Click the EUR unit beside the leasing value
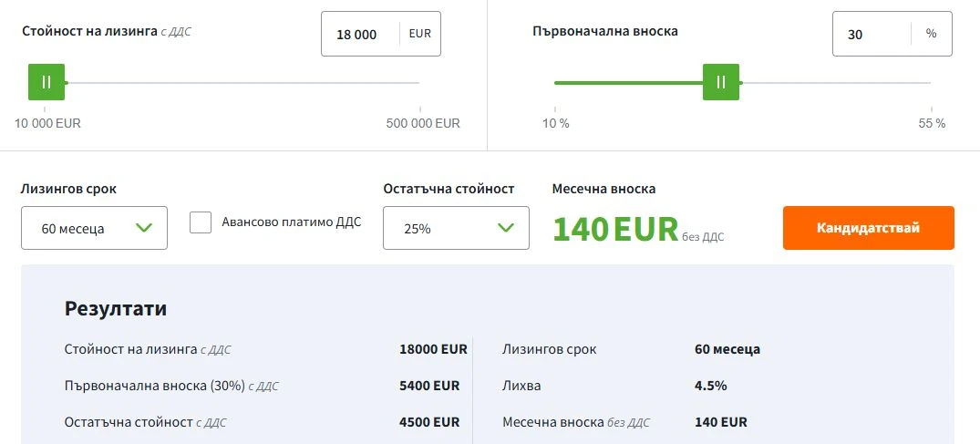The height and width of the screenshot is (444, 980). 420,34
